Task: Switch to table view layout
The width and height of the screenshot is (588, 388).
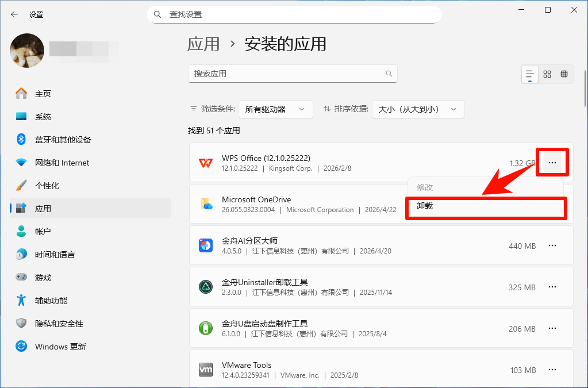Action: click(564, 74)
